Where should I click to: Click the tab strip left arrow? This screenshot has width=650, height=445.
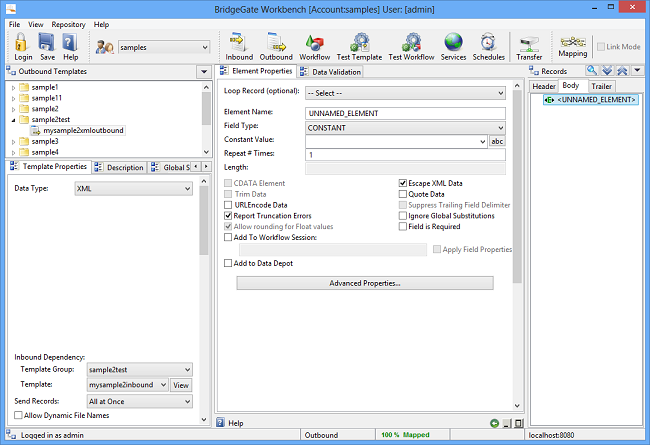tap(196, 167)
